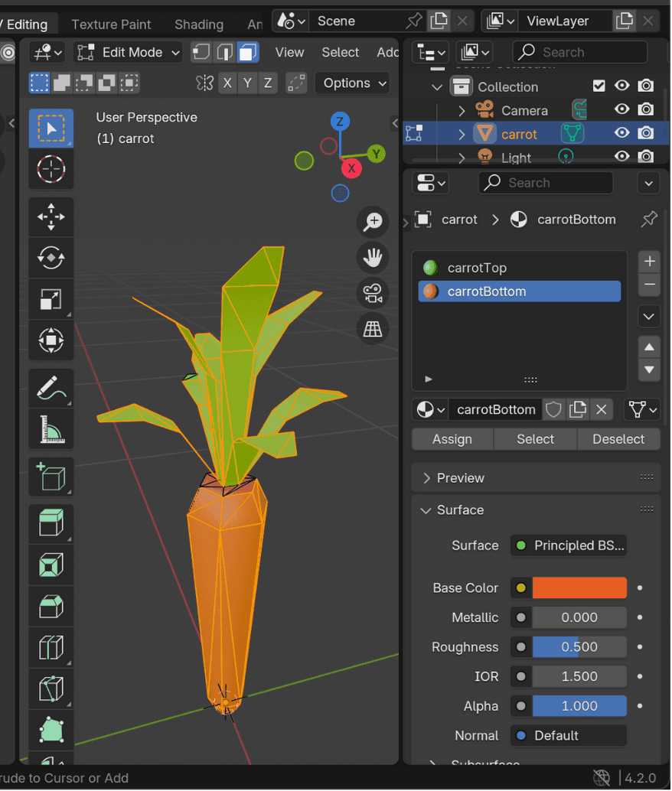
Task: Expand the Camera tree item
Action: pyautogui.click(x=462, y=110)
